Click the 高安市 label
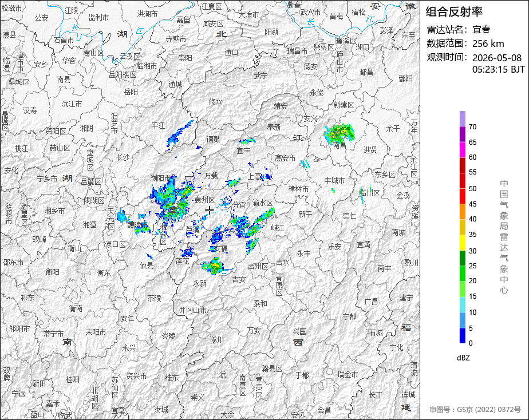The width and height of the screenshot is (529, 420). pyautogui.click(x=286, y=158)
